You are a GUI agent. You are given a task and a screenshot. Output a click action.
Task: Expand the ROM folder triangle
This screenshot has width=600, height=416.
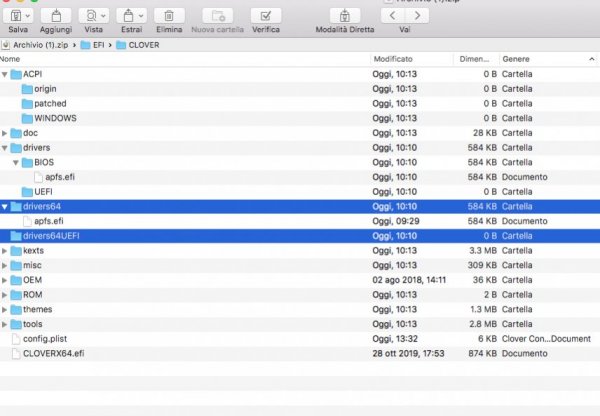5,295
